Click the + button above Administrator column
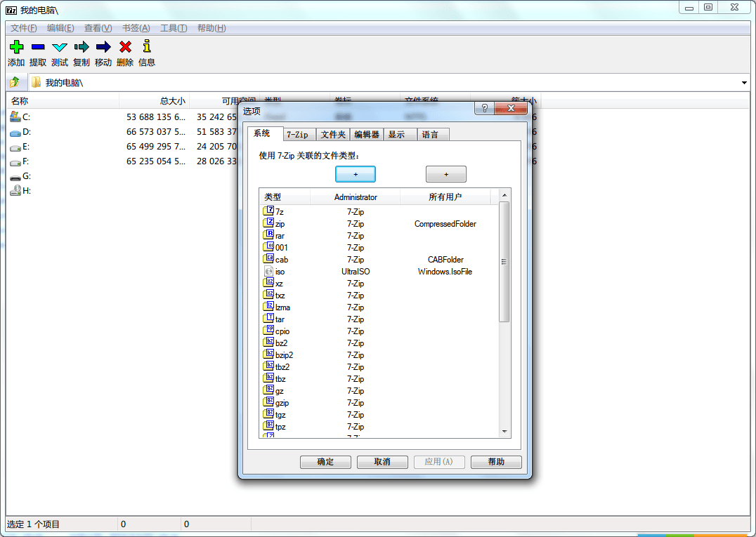Viewport: 756px width, 537px height. (x=356, y=174)
